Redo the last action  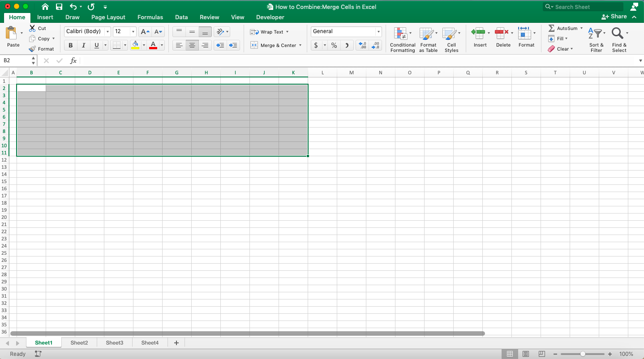click(91, 7)
